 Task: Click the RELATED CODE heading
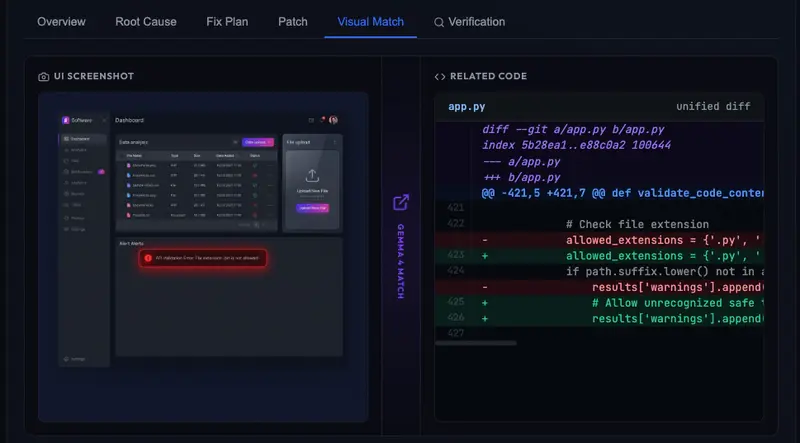(488, 77)
